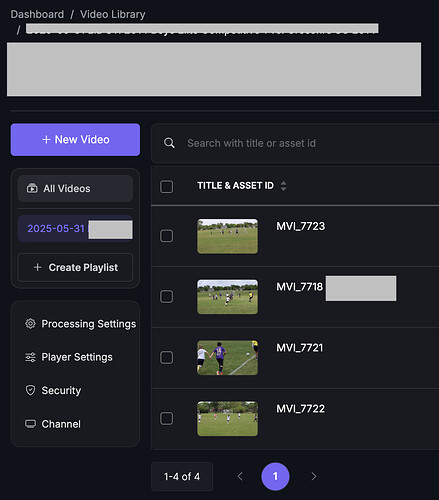Sort by Title & Asset ID arrows
This screenshot has width=439, height=500.
tap(283, 186)
